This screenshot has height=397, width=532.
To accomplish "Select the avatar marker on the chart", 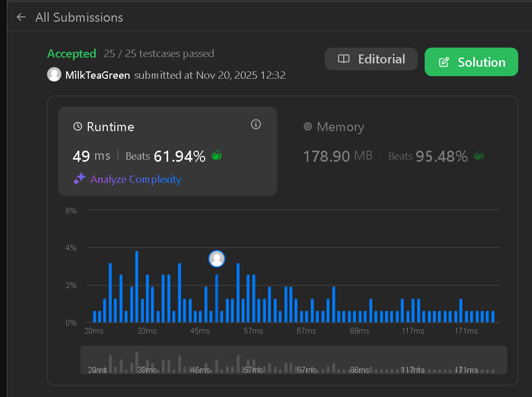I will pyautogui.click(x=217, y=258).
